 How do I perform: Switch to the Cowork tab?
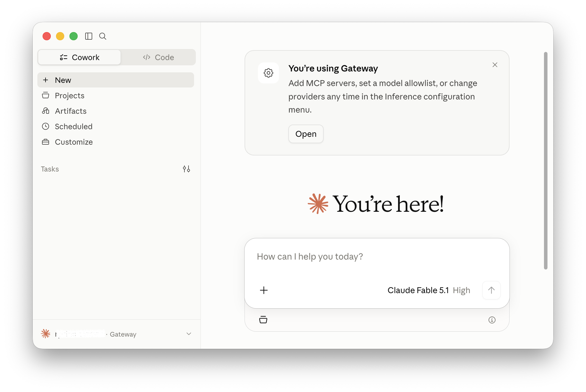point(79,57)
